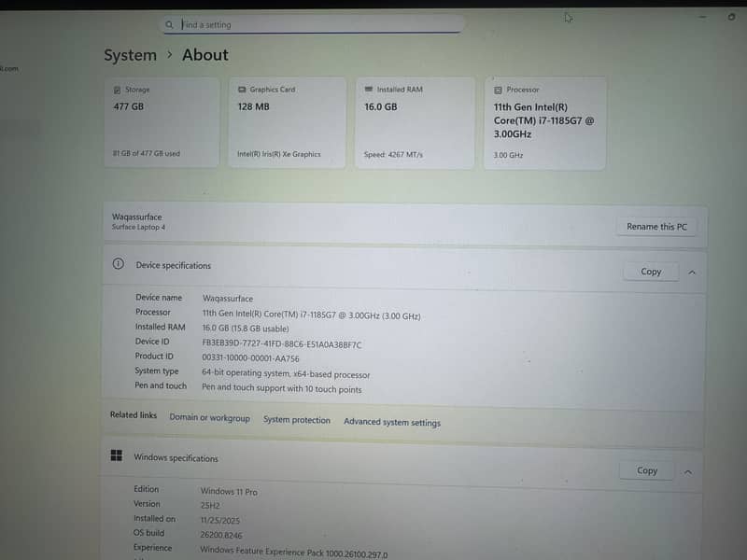Screen dimensions: 747x560
Task: Open the Installed RAM card
Action: (x=415, y=123)
